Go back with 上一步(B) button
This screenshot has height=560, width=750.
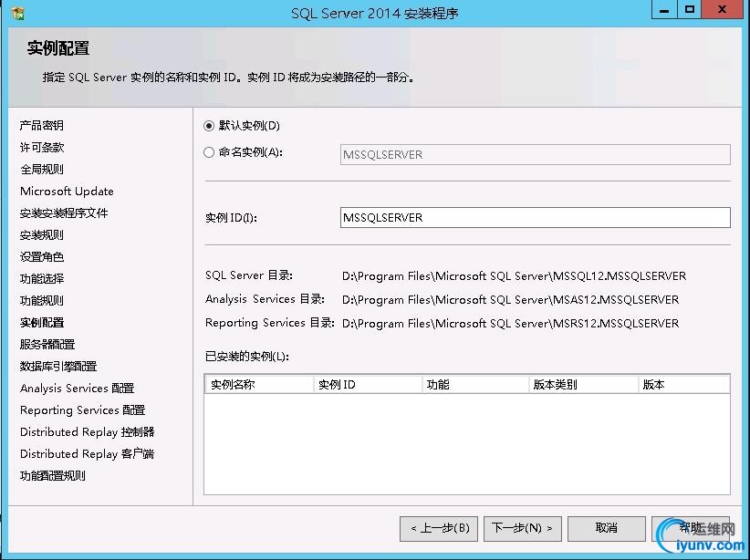coord(440,528)
